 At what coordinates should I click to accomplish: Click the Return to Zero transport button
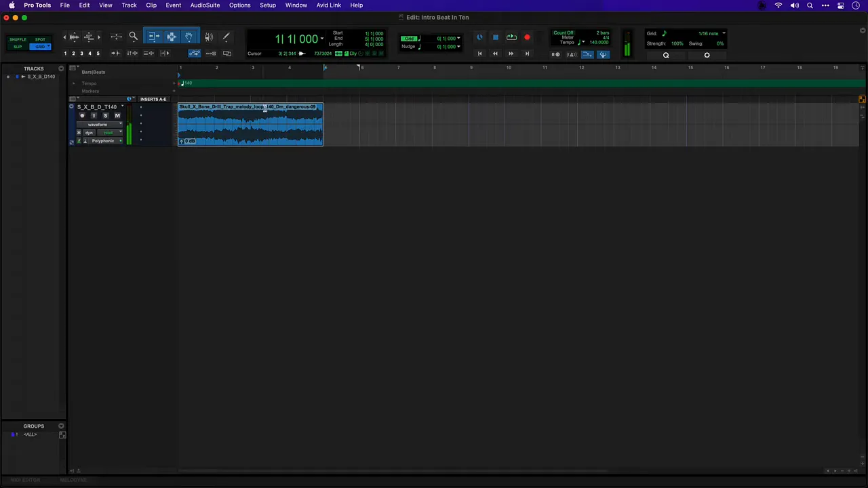point(479,54)
